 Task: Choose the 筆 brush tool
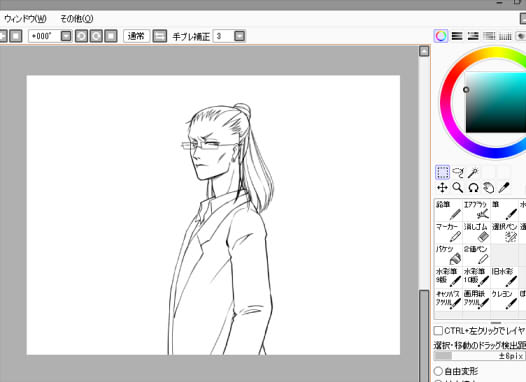coord(505,210)
